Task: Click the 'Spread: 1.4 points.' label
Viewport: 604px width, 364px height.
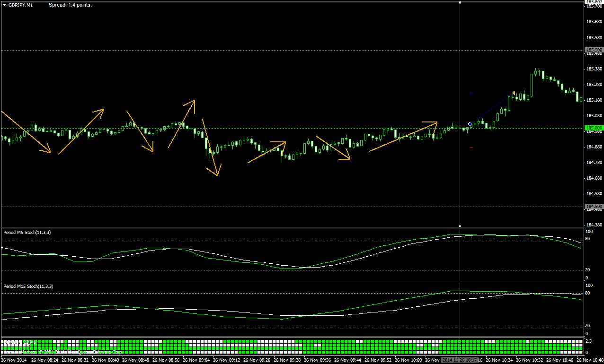Action: point(70,5)
